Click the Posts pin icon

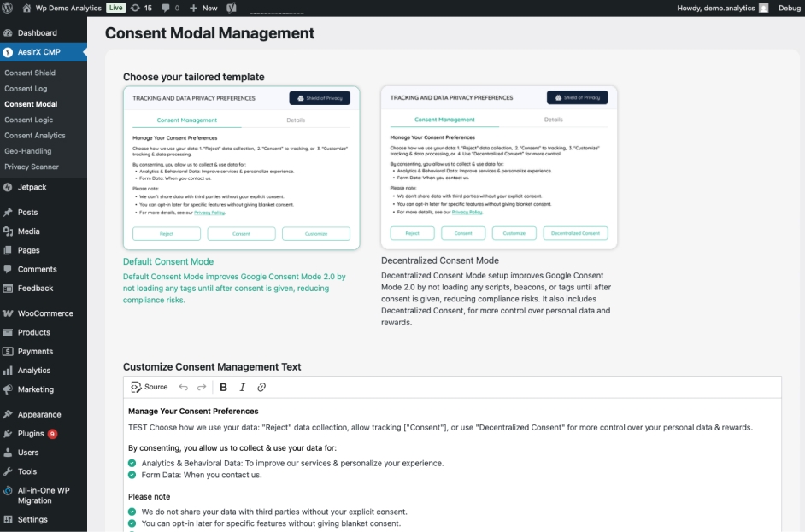[8, 213]
